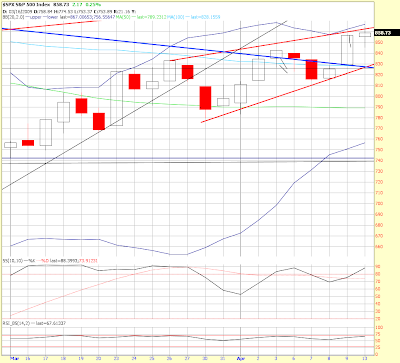Click the 31 date label on date axis
400x363 pixels.
223,359
